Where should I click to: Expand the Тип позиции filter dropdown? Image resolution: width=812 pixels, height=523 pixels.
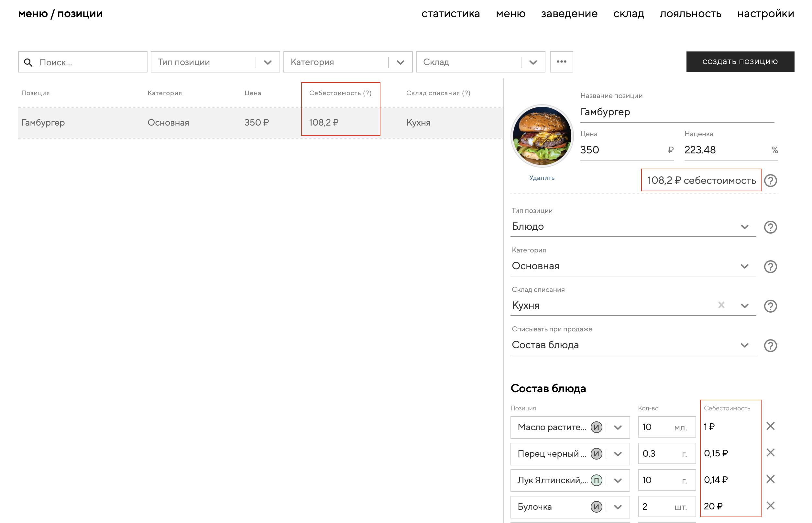pos(268,62)
